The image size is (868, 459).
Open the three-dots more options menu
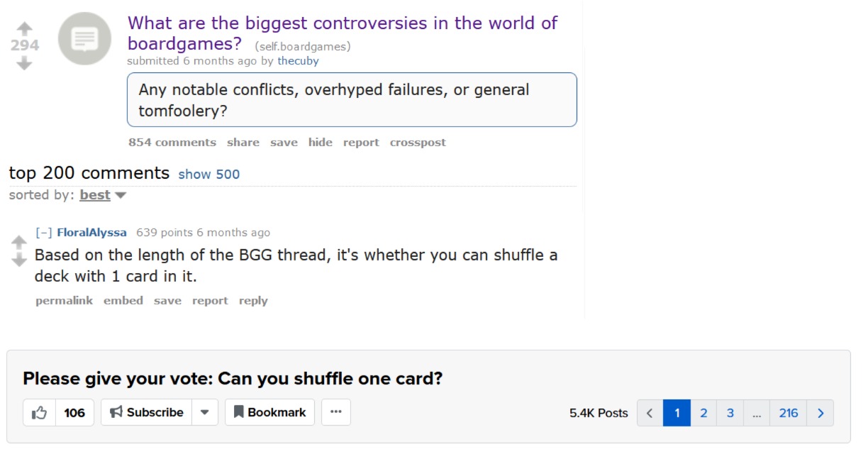coord(336,413)
